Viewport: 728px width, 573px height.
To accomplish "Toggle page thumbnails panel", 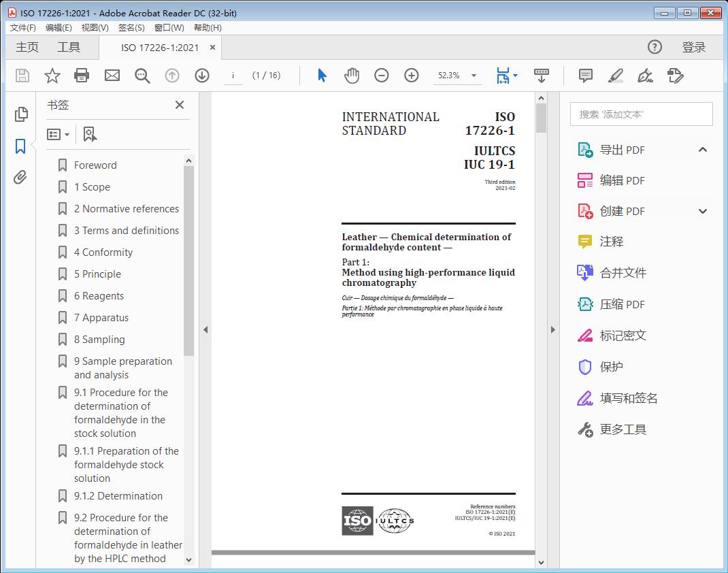I will coord(20,114).
